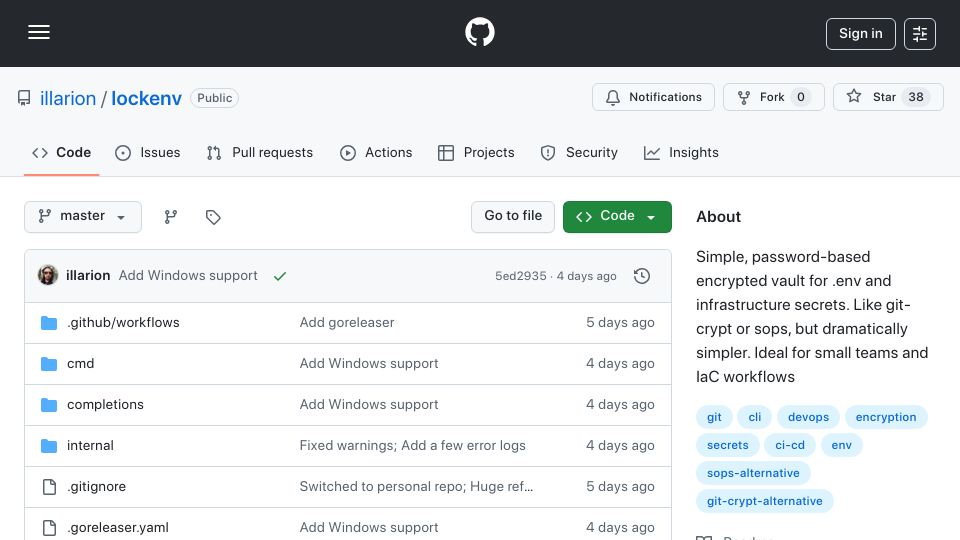Screen dimensions: 960x540
Task: Open the Insights tab
Action: click(x=681, y=152)
